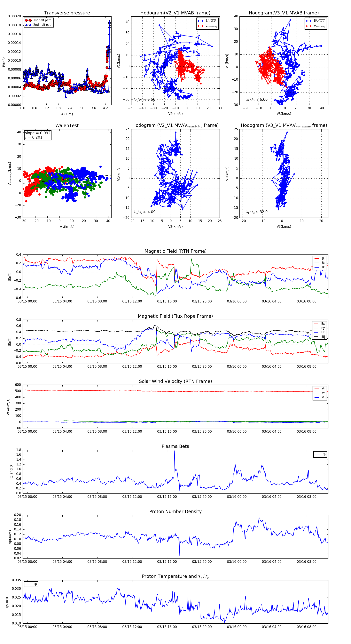Image resolution: width=351 pixels, height=644 pixels.
Task: Click the "Np(#/cc)" y-axis label
Action: pos(10,537)
